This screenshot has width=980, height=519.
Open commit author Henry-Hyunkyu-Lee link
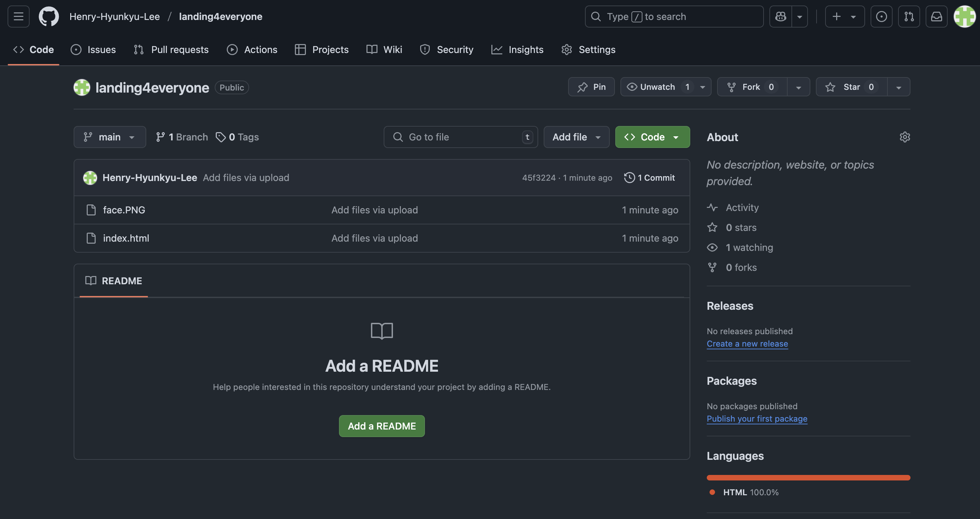click(x=150, y=178)
